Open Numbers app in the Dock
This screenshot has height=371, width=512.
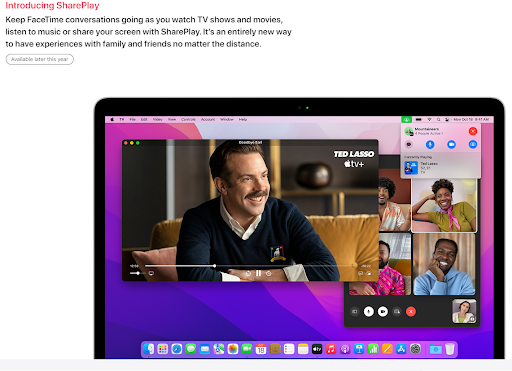click(x=373, y=349)
